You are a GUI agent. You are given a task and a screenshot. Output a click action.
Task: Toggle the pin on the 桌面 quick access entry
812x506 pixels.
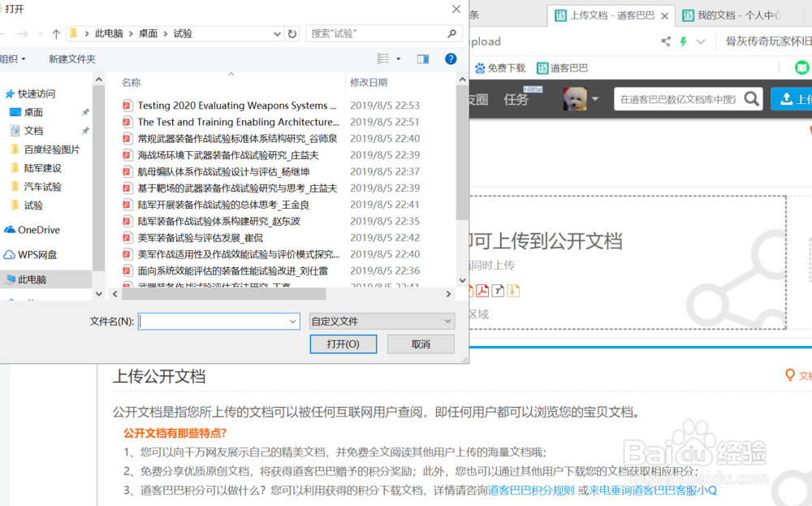pos(85,111)
